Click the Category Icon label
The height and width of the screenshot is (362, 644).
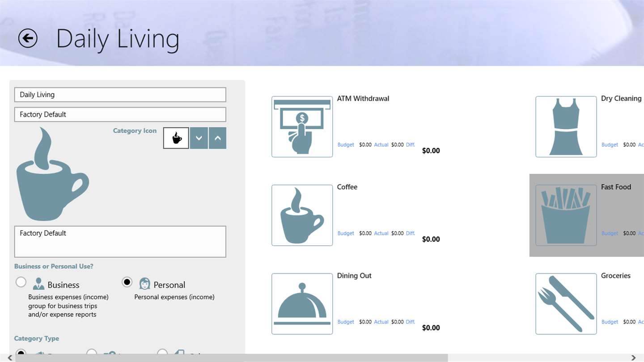click(135, 131)
